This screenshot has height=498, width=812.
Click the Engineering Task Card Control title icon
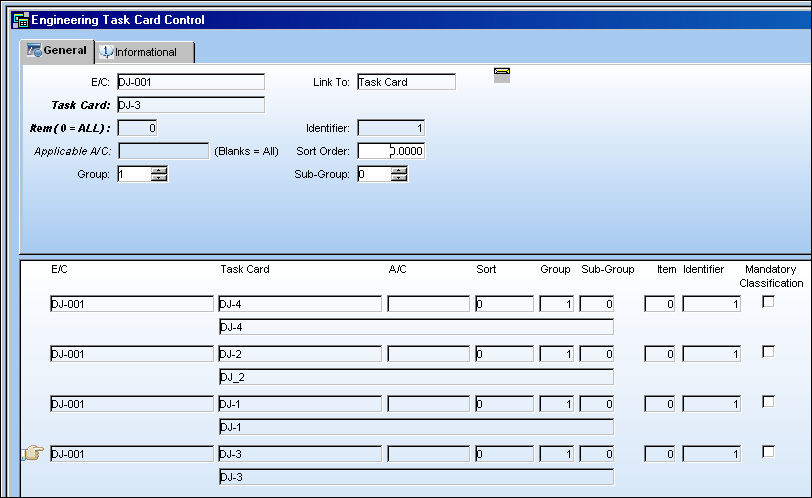click(x=21, y=20)
